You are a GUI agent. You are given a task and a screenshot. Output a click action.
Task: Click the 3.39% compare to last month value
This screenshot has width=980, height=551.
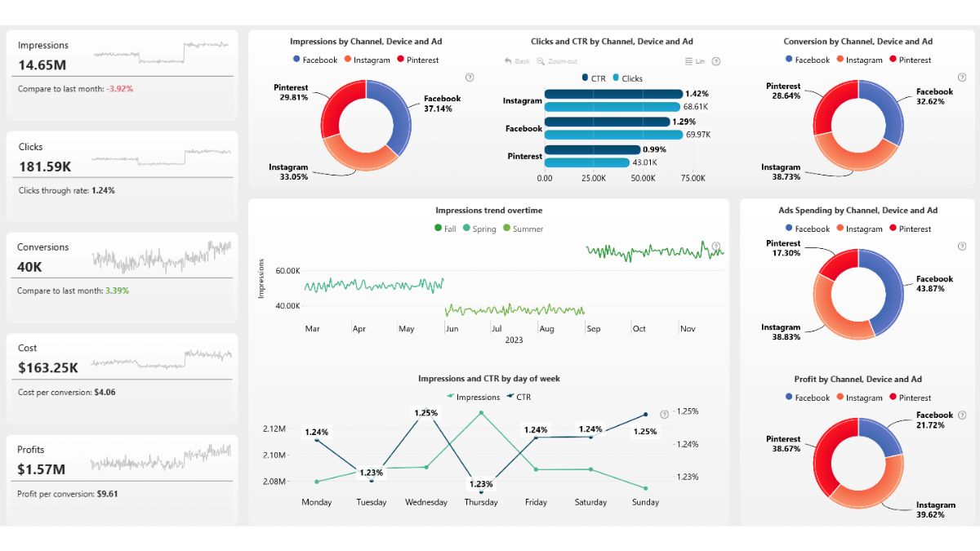[x=117, y=291]
